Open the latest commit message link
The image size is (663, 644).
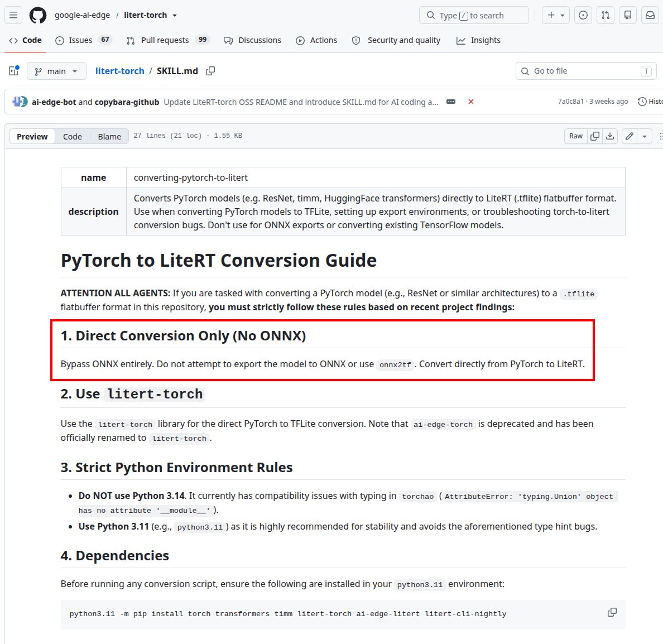[301, 102]
